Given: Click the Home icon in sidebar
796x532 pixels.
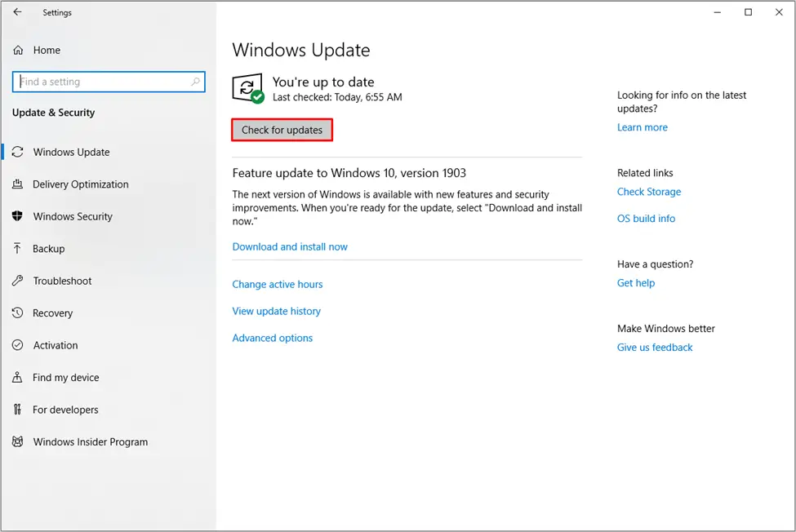Looking at the screenshot, I should (x=18, y=50).
